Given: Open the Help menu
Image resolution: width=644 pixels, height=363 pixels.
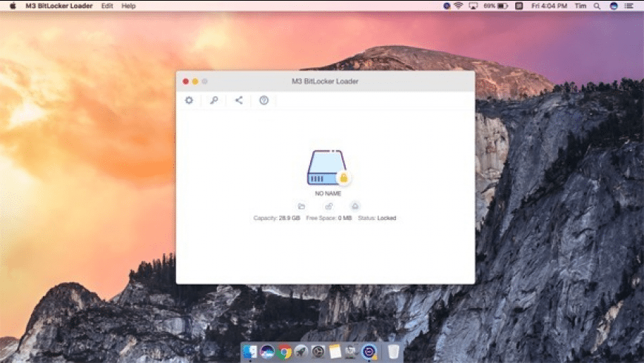Looking at the screenshot, I should 129,6.
